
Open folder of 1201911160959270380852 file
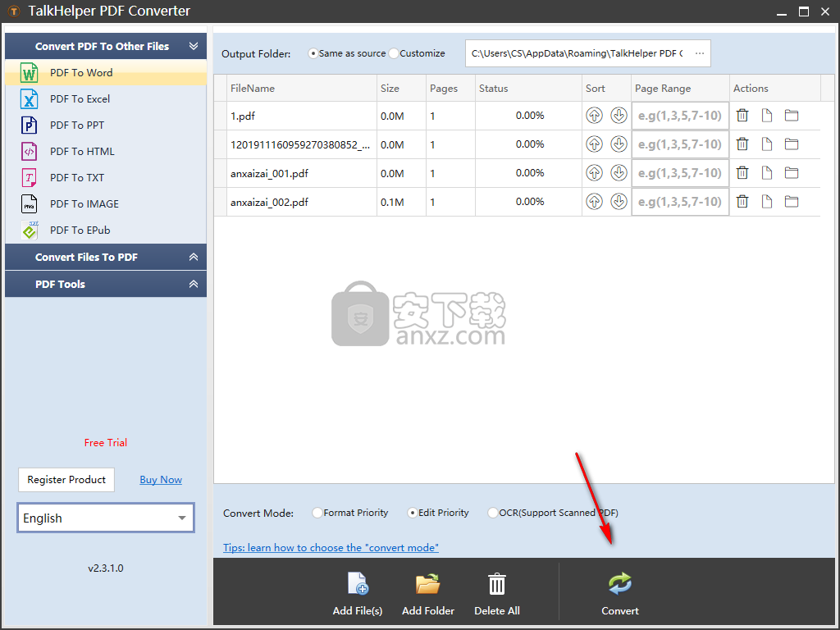[792, 144]
